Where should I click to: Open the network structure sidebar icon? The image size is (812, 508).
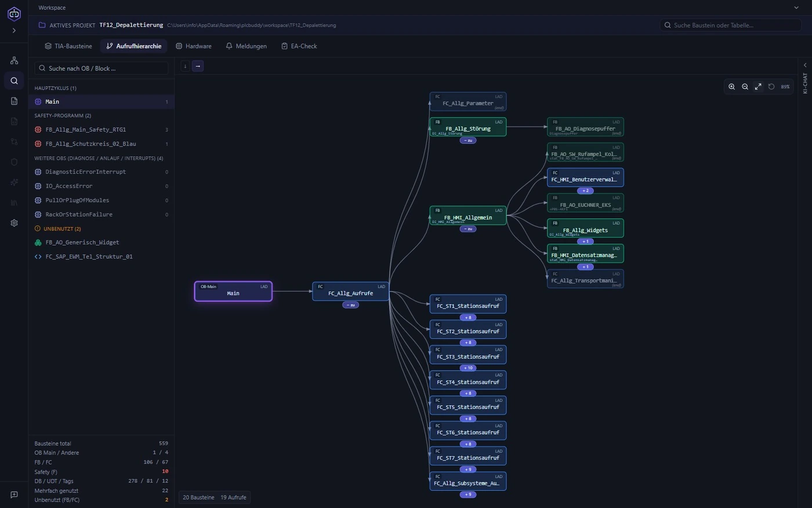[14, 60]
